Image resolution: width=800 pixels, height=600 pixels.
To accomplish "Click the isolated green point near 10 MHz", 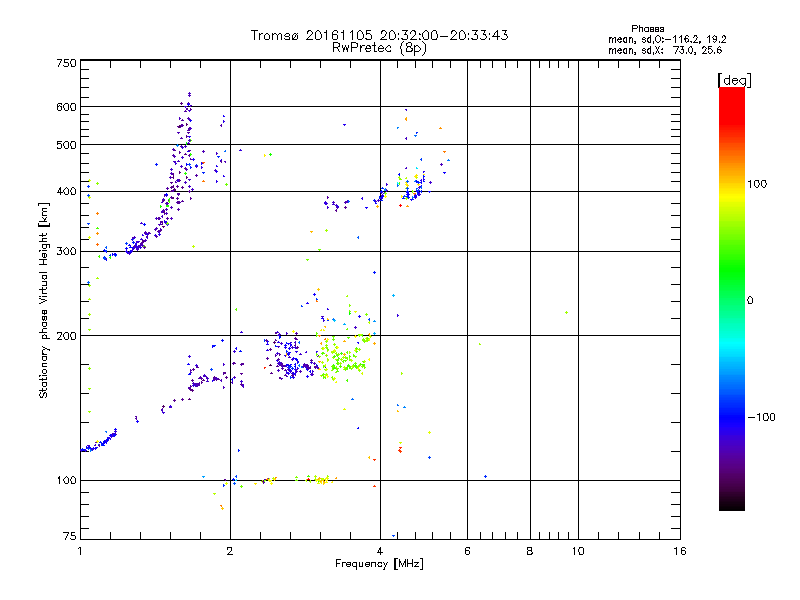I will pos(566,312).
